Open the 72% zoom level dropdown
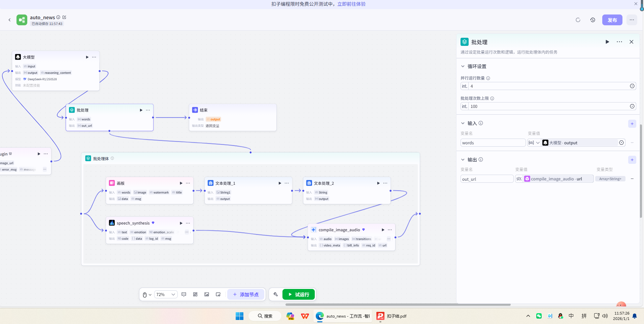Screen dimensions: 644x324 pos(166,295)
